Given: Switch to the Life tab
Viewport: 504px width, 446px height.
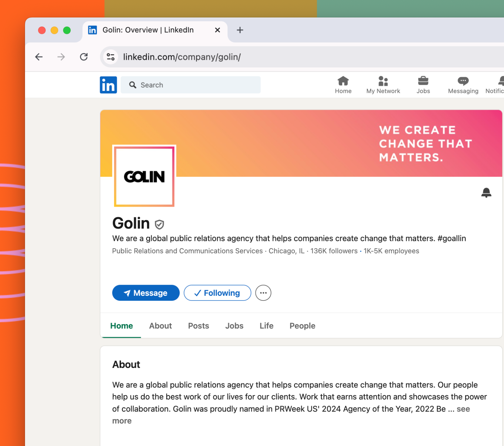Looking at the screenshot, I should tap(267, 326).
